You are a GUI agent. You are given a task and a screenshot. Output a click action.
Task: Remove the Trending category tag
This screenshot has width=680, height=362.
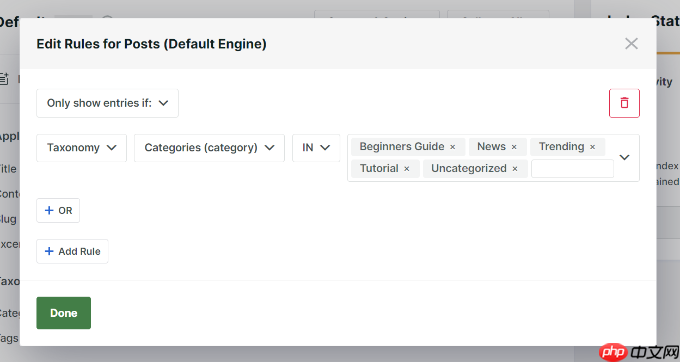[x=592, y=147]
